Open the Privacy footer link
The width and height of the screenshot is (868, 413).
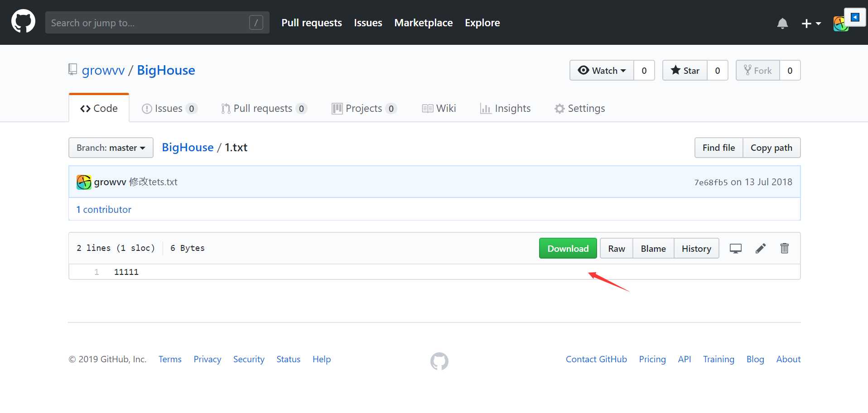coord(207,359)
